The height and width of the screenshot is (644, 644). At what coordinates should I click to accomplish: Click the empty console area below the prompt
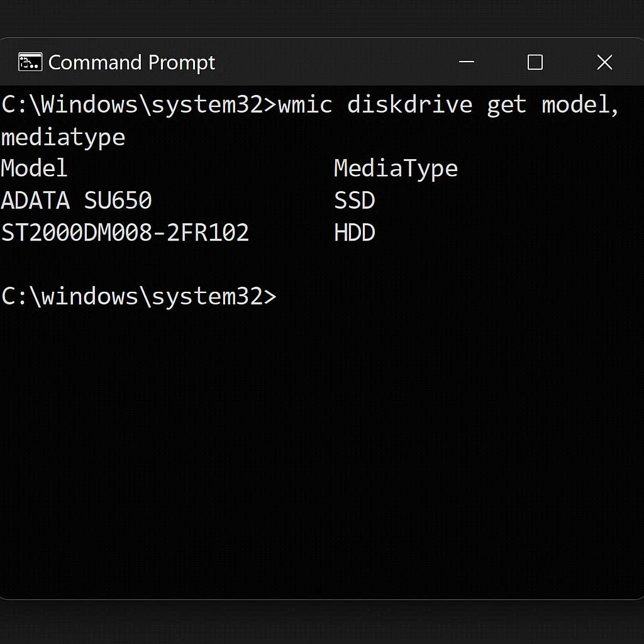click(x=314, y=440)
